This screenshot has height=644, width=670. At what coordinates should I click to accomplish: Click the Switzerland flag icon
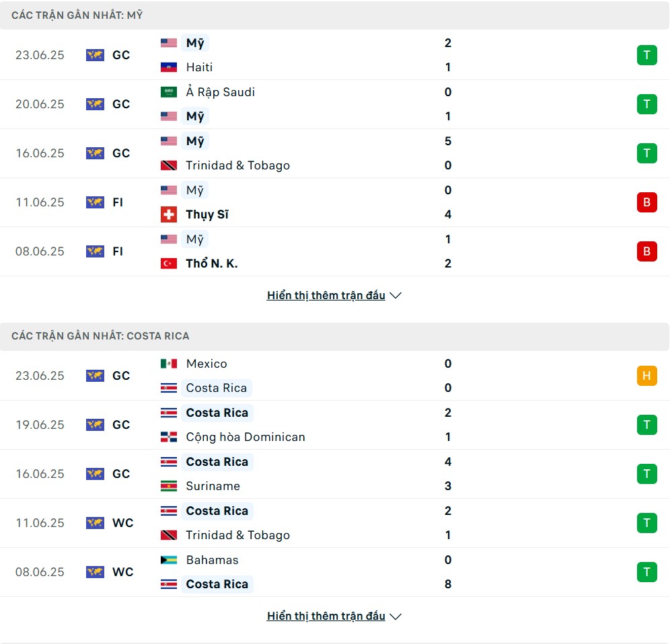coord(169,214)
